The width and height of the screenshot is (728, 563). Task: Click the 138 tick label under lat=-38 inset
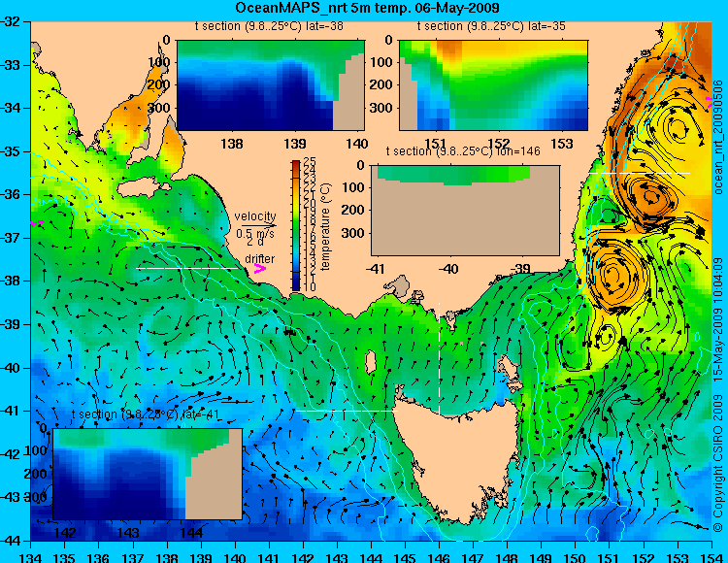[x=231, y=144]
